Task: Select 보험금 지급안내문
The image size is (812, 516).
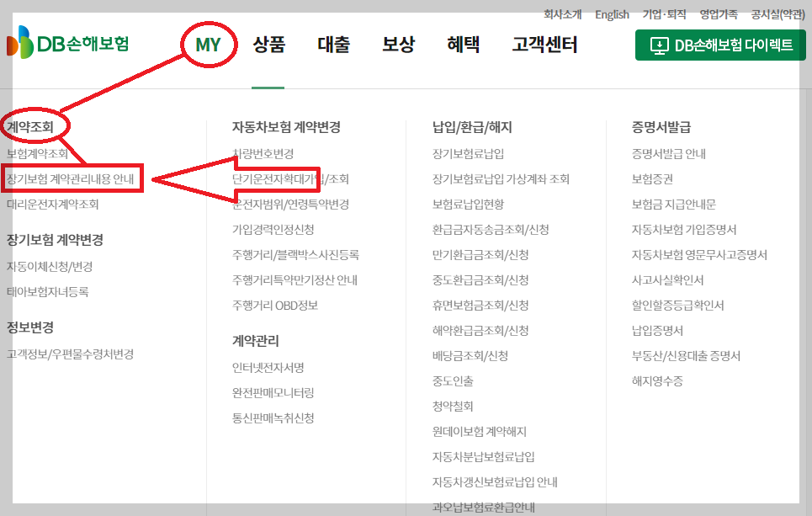Action: tap(674, 204)
